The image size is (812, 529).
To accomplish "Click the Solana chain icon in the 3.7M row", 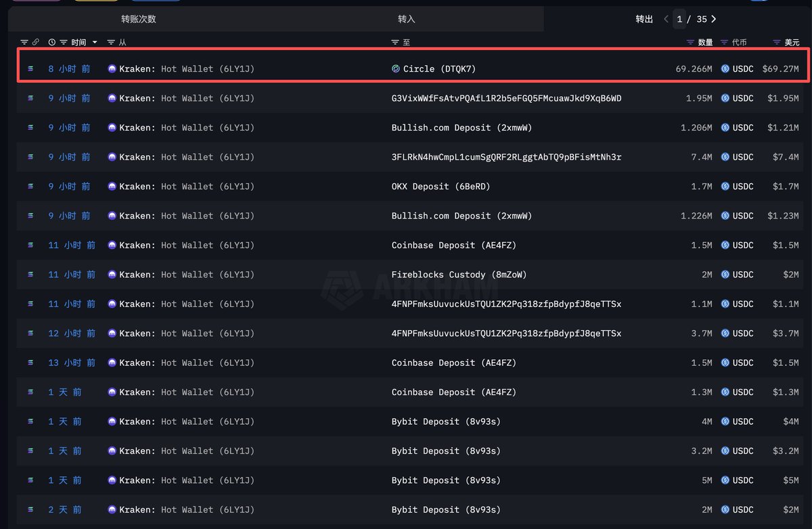I will point(30,333).
